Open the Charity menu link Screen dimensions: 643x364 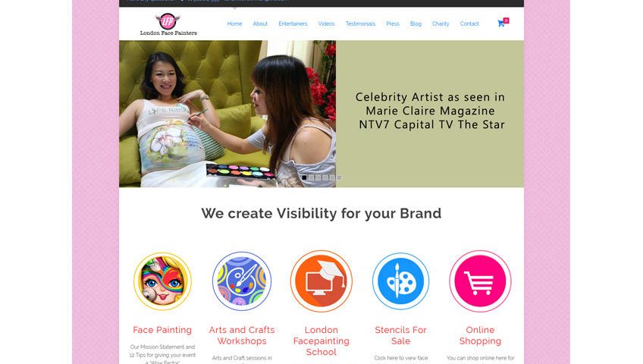(441, 24)
